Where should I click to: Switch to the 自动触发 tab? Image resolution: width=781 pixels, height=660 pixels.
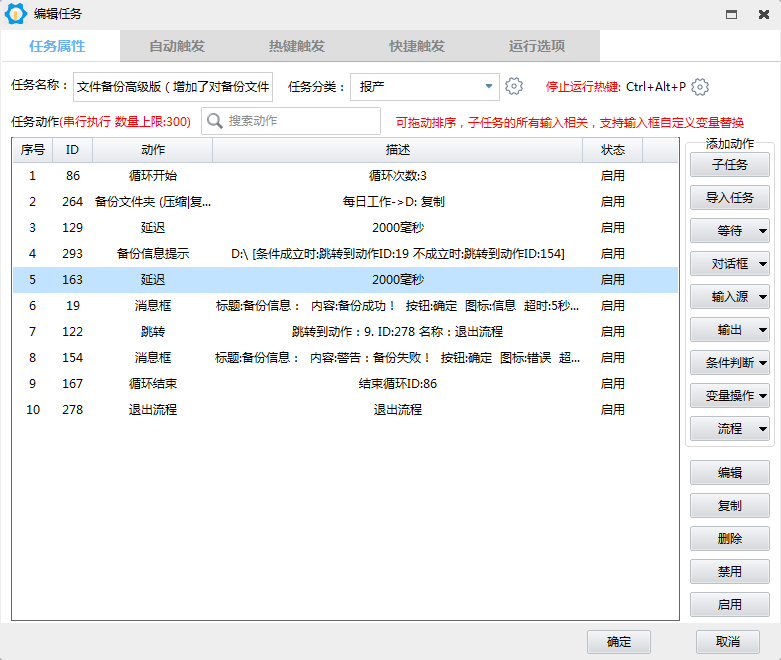(x=177, y=46)
